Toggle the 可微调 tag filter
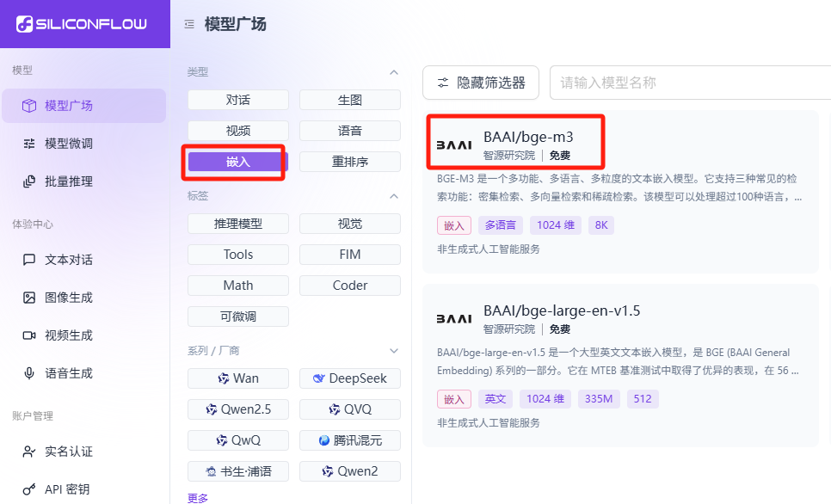 (238, 317)
